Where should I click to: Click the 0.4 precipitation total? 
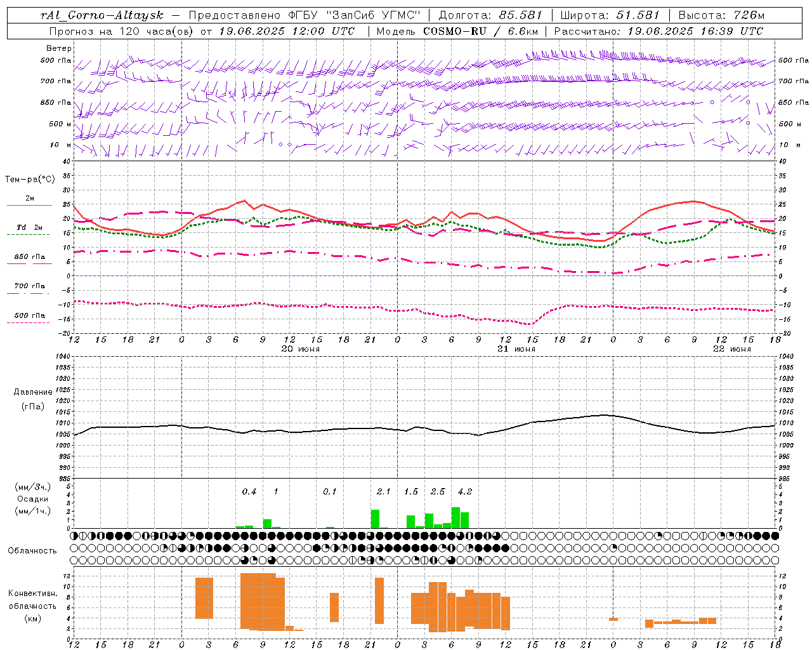249,492
